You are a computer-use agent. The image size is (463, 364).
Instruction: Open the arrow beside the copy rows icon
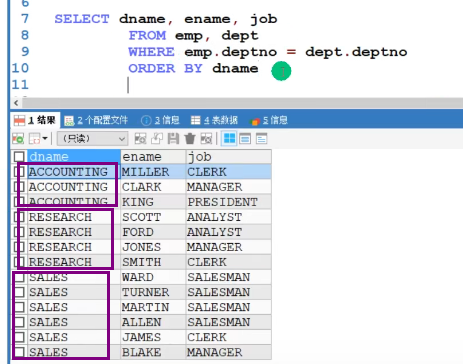click(45, 138)
